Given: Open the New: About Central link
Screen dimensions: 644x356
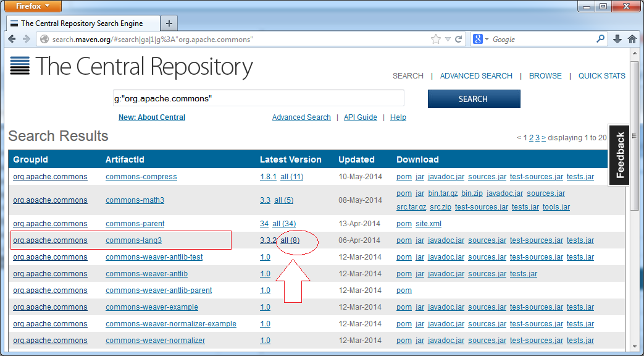Looking at the screenshot, I should point(152,117).
